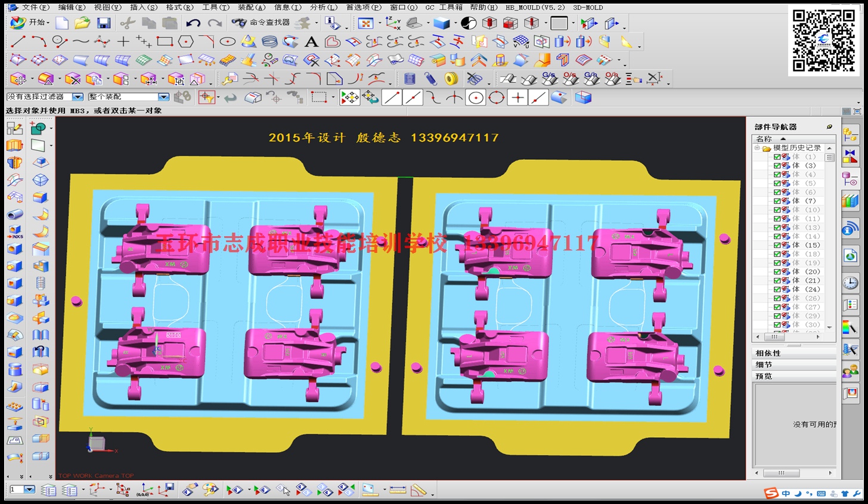Open a file with the folder icon
Image resolution: width=868 pixels, height=504 pixels.
click(x=82, y=23)
